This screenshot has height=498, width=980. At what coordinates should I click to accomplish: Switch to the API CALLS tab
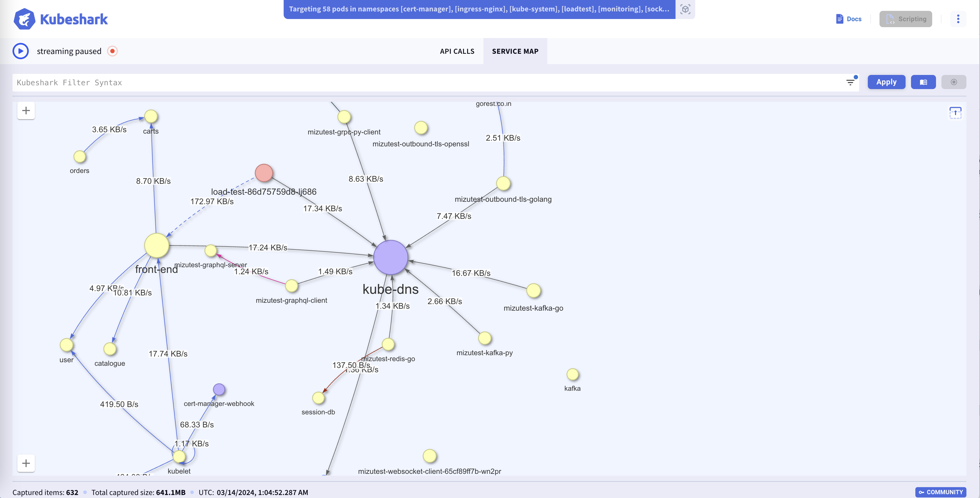[457, 51]
